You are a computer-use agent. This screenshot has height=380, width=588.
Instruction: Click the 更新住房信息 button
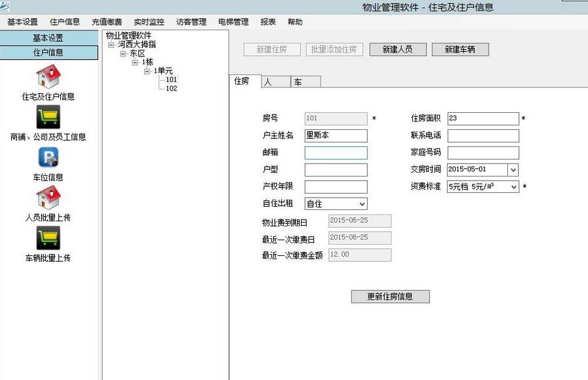coord(390,296)
